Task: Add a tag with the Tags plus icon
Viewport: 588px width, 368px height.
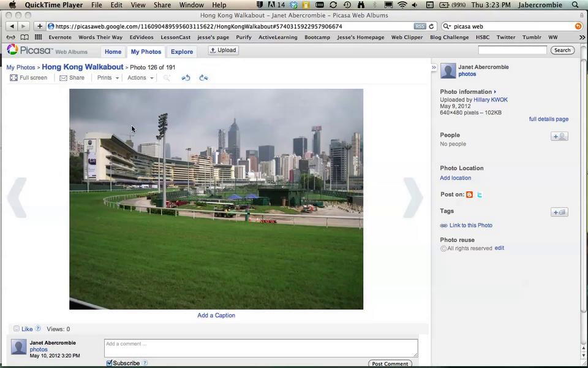Action: click(559, 212)
